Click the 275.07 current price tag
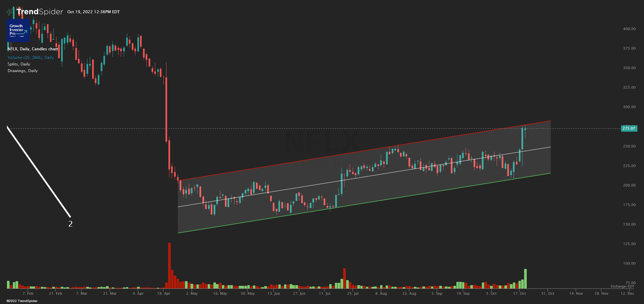 point(629,128)
